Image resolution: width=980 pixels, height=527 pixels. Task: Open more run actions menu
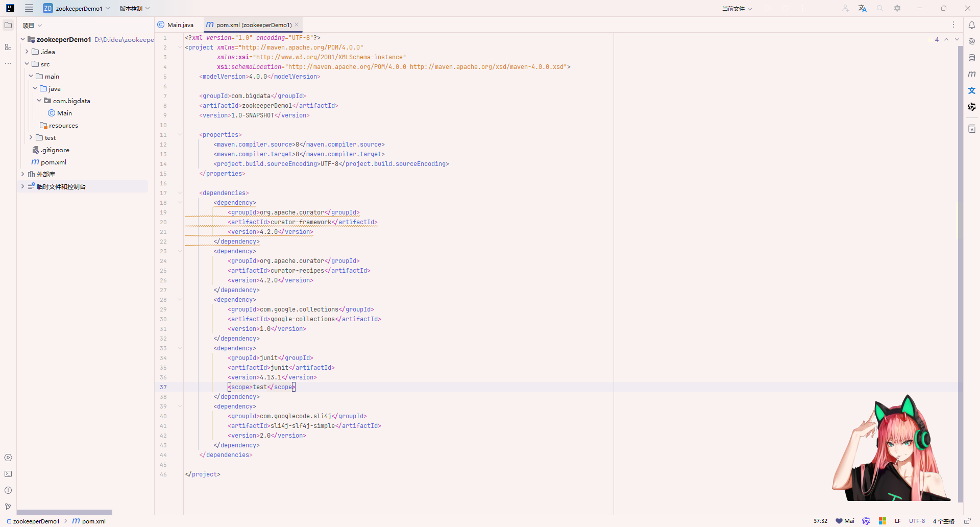pos(802,8)
